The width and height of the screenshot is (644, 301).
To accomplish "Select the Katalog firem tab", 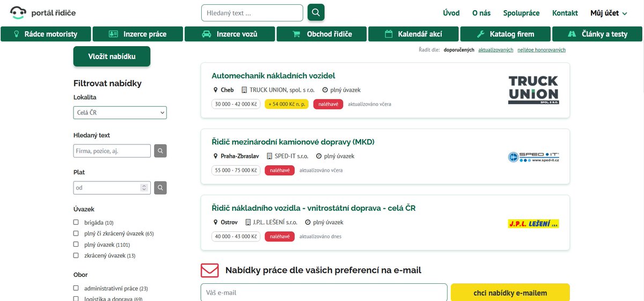I will (506, 34).
